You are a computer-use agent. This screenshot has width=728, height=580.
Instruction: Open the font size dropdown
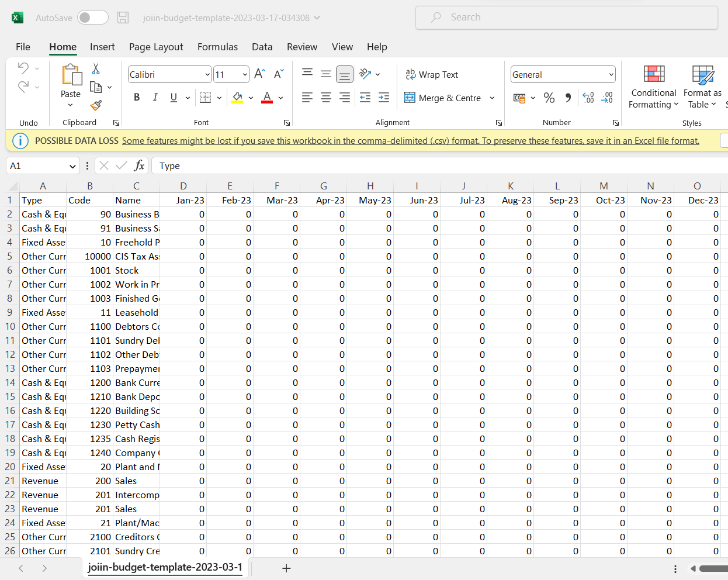(x=245, y=75)
